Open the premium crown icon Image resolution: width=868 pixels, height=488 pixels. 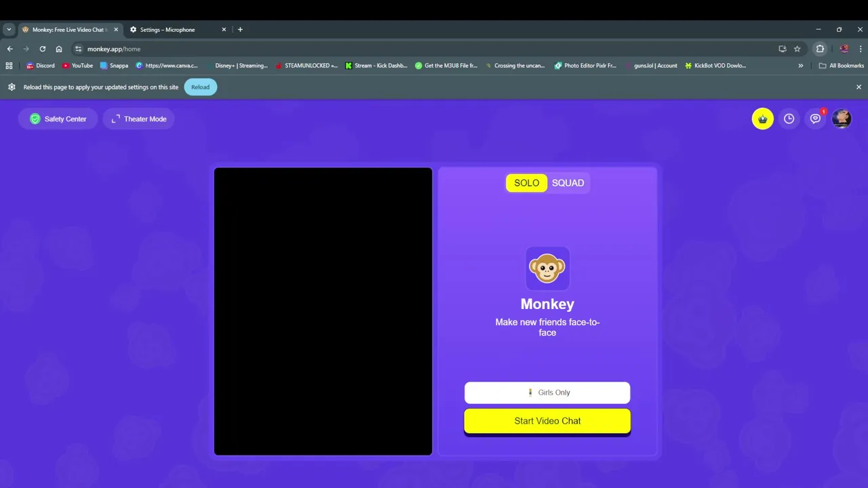[762, 119]
